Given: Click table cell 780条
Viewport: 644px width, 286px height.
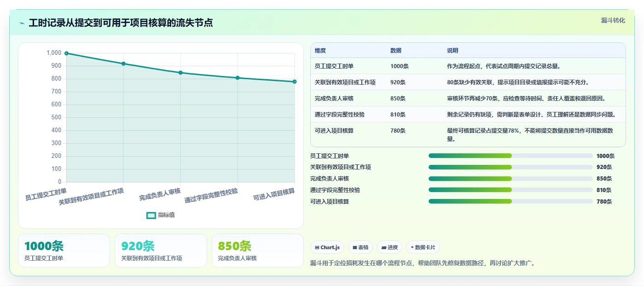Looking at the screenshot, I should point(398,131).
